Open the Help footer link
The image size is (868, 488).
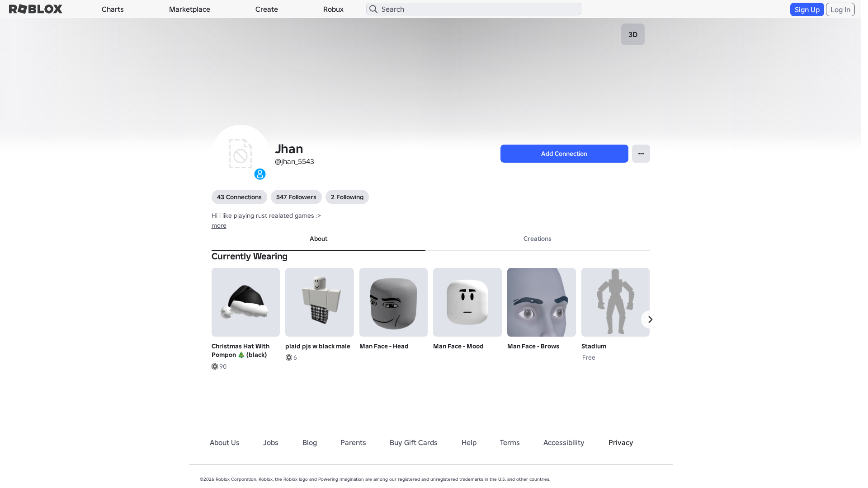coord(469,443)
